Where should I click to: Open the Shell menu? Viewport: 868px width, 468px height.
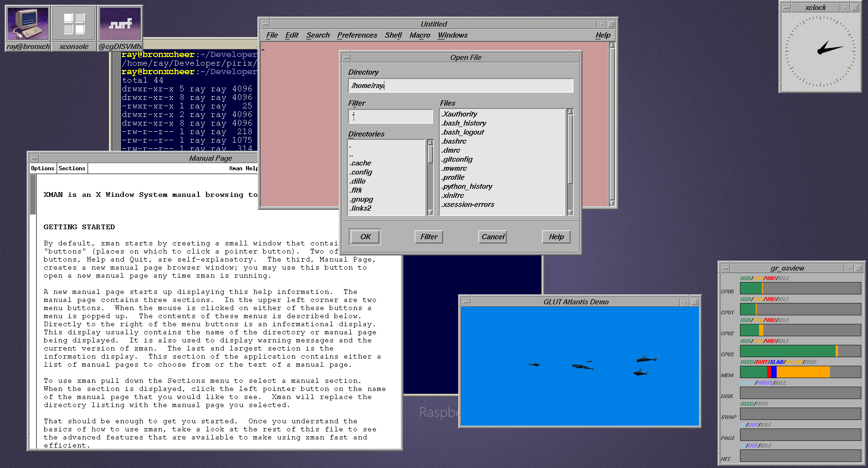click(393, 35)
